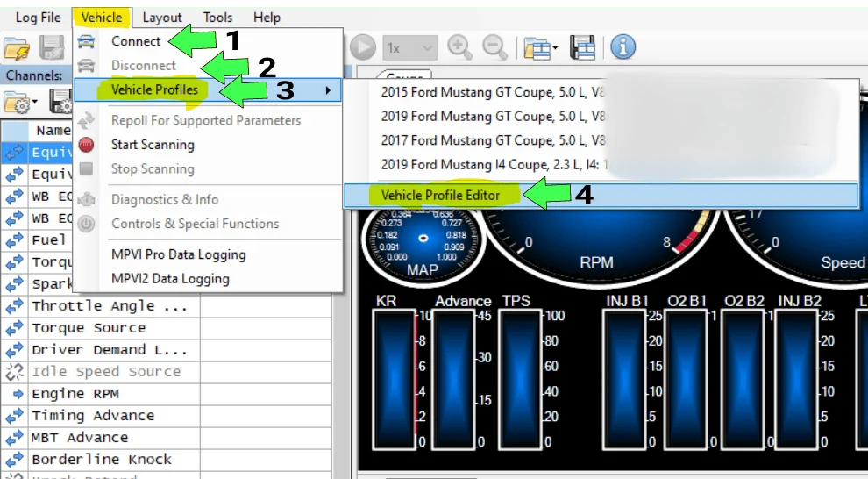Click the zoom out magnifier icon
Viewport: 868px width, 479px height.
coord(495,47)
